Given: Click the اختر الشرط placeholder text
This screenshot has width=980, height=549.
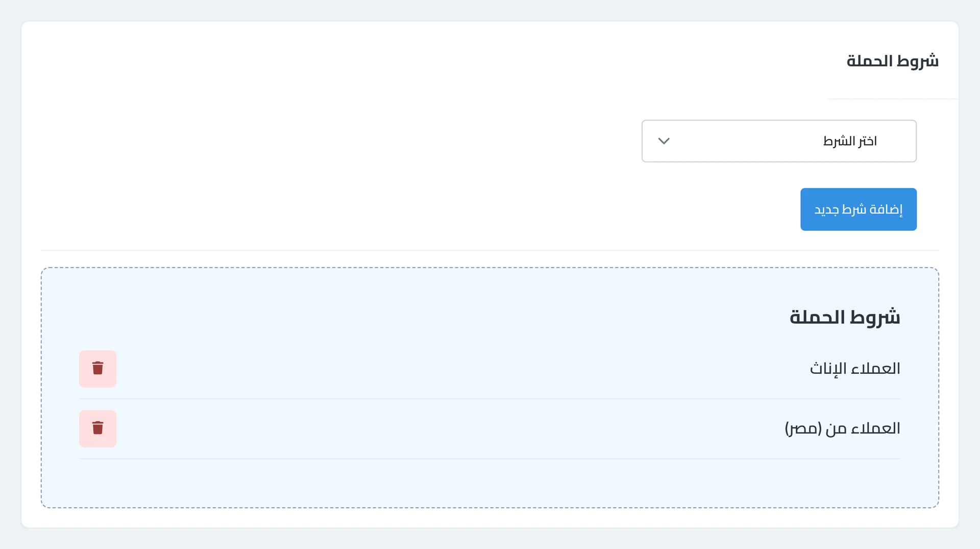Looking at the screenshot, I should point(850,141).
